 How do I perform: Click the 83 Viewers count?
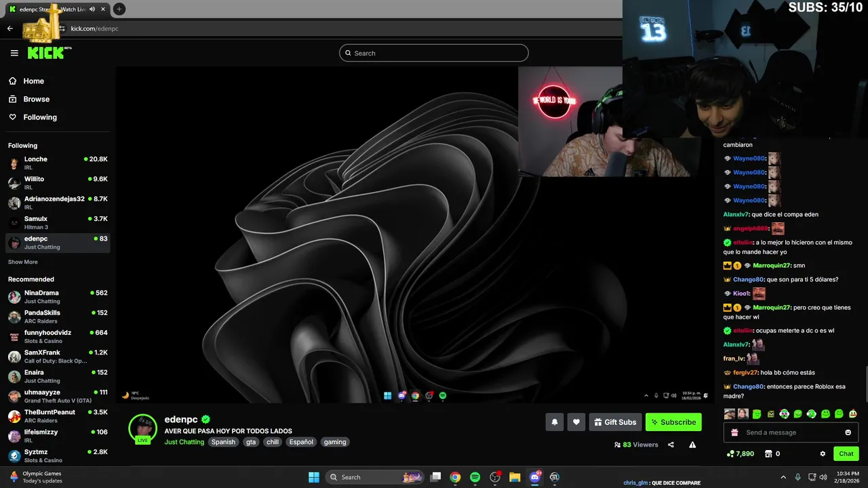[x=636, y=445]
